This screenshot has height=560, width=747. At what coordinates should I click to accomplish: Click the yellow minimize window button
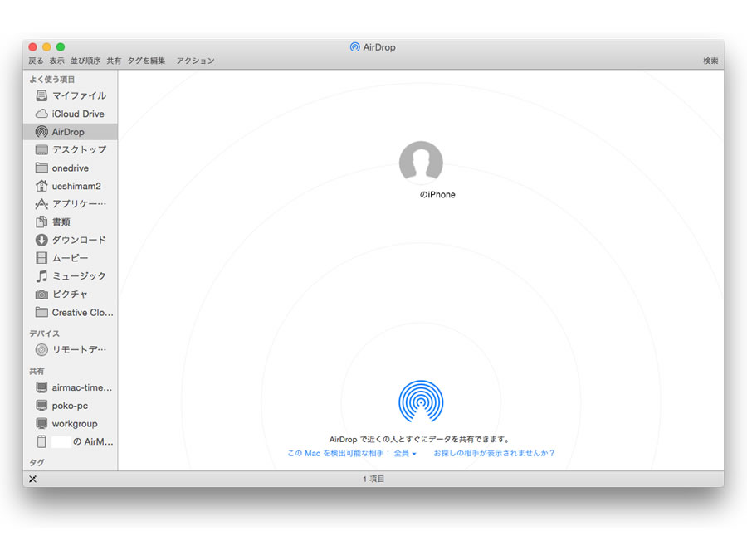pos(46,46)
